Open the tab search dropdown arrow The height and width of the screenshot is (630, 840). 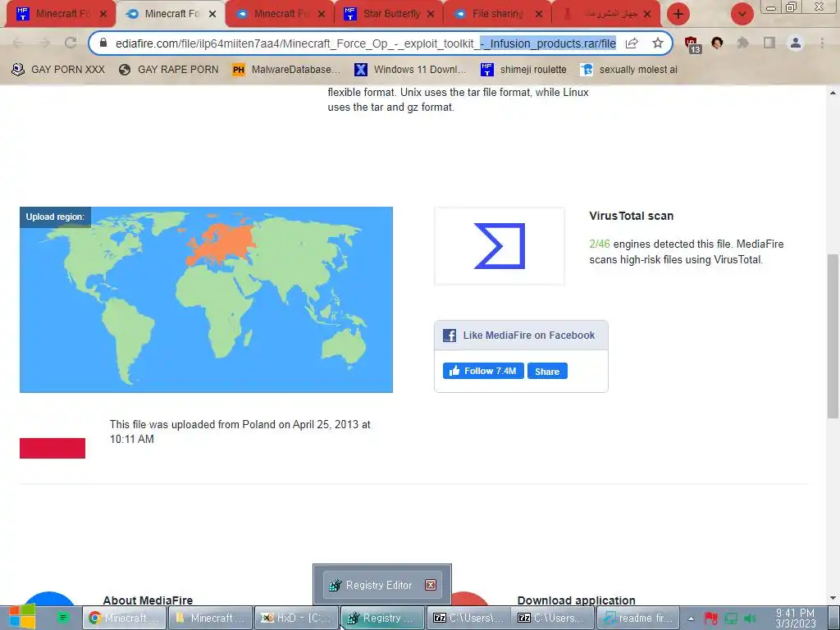(x=742, y=14)
